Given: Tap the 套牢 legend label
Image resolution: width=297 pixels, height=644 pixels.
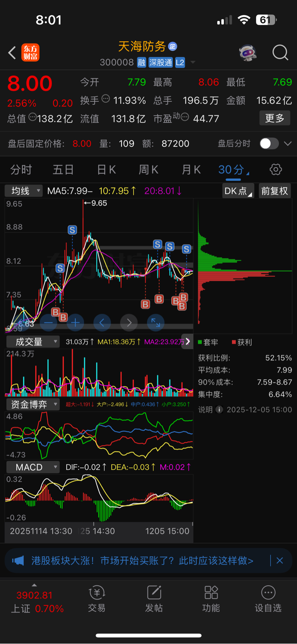Looking at the screenshot, I should point(208,342).
